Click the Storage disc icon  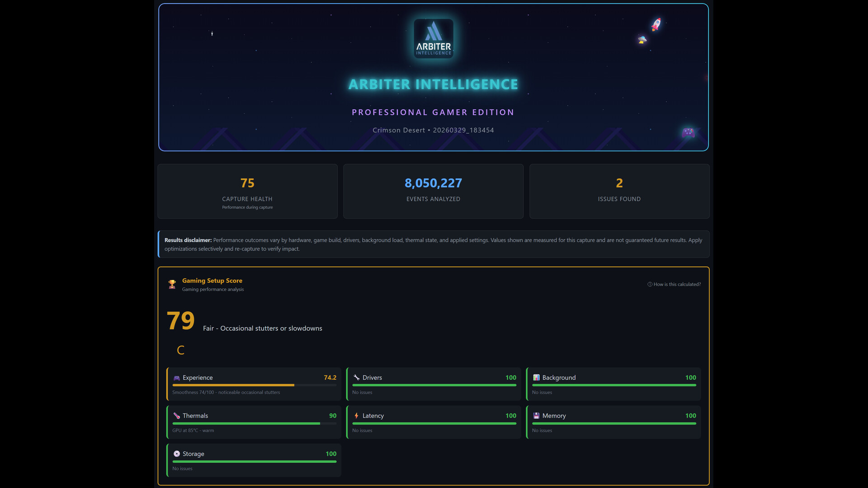pyautogui.click(x=177, y=454)
